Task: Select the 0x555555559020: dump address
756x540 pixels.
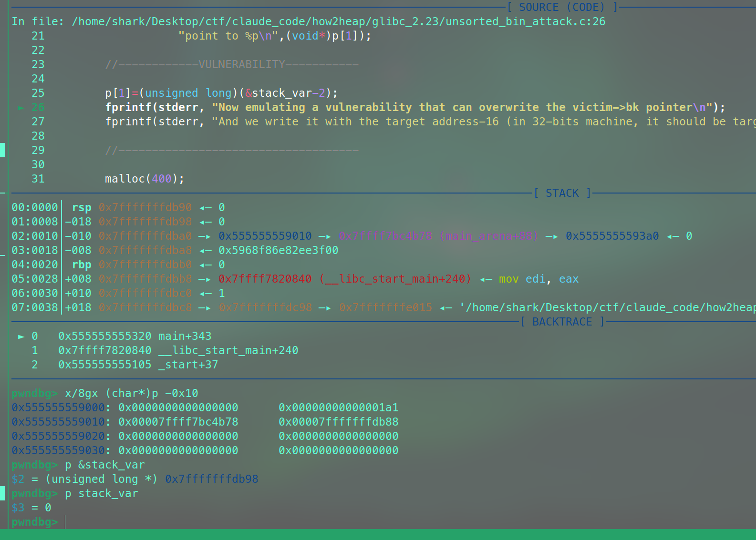Action: 62,436
